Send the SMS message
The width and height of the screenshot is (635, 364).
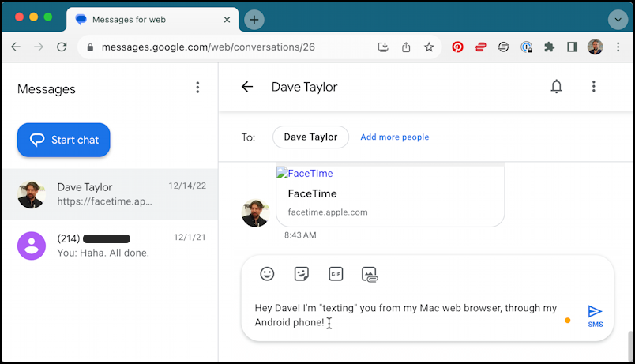tap(595, 313)
